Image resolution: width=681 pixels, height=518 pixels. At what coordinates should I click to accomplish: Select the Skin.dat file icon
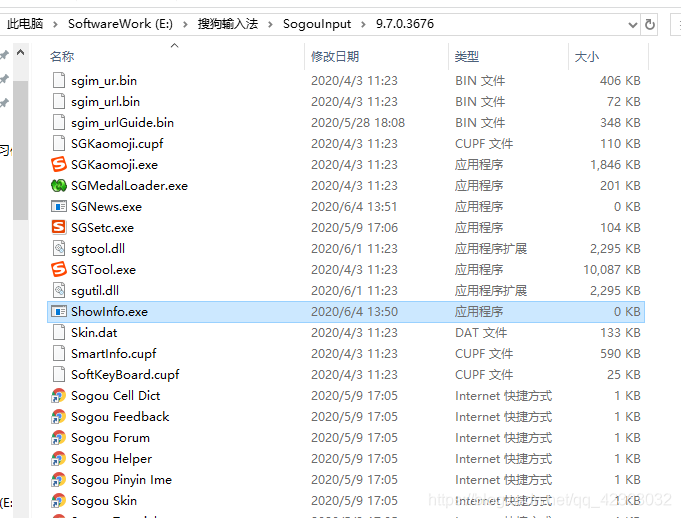coord(59,332)
